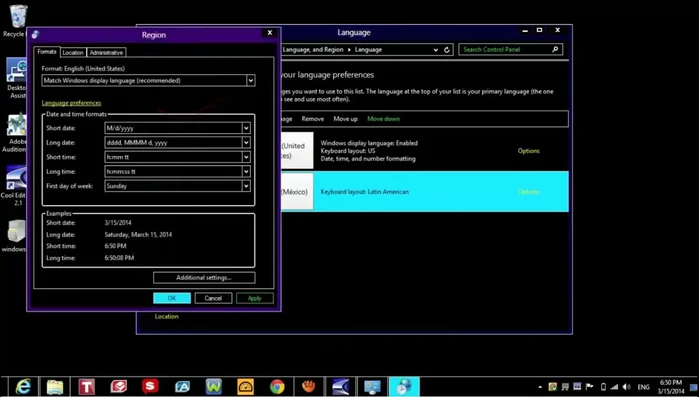
Task: Open Options for the United States language
Action: click(529, 151)
